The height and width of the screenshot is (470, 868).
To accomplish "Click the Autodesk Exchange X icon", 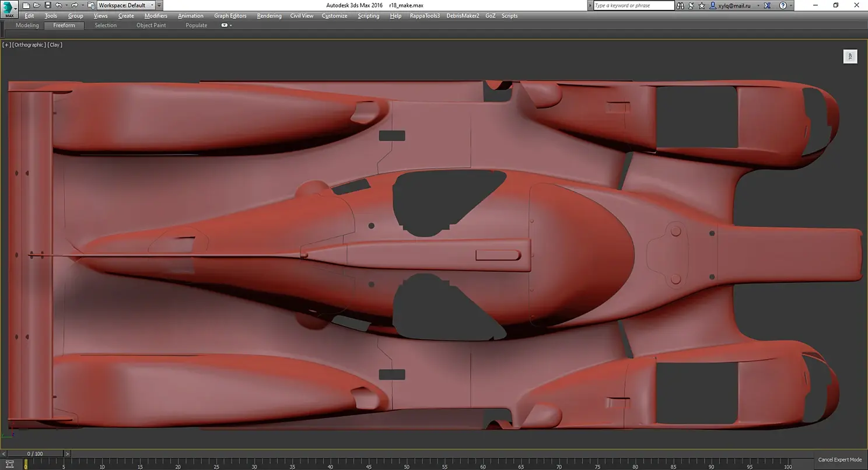I will tap(768, 5).
